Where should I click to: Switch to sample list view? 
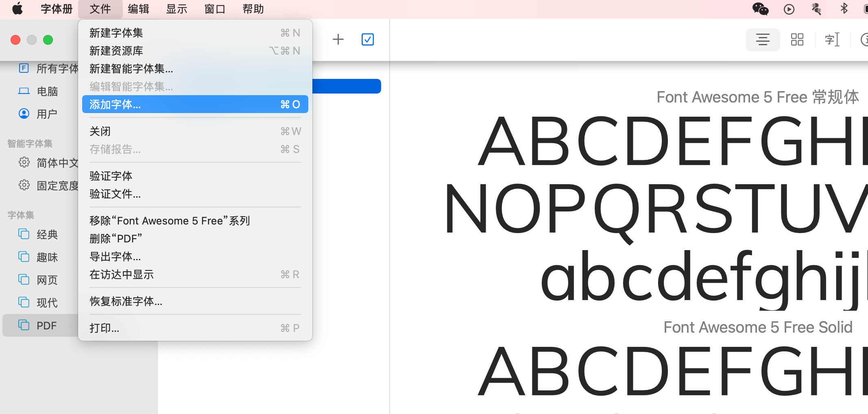click(763, 39)
